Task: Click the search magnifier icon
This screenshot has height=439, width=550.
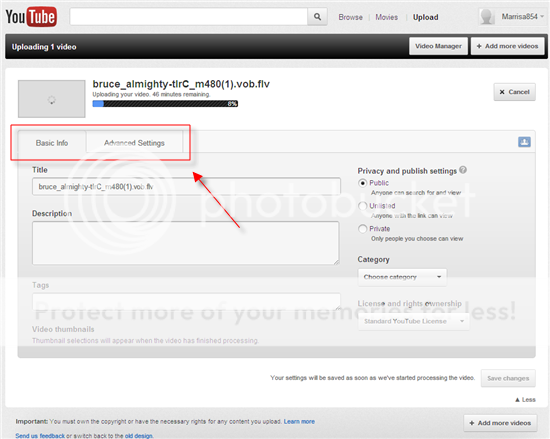Action: (x=317, y=16)
